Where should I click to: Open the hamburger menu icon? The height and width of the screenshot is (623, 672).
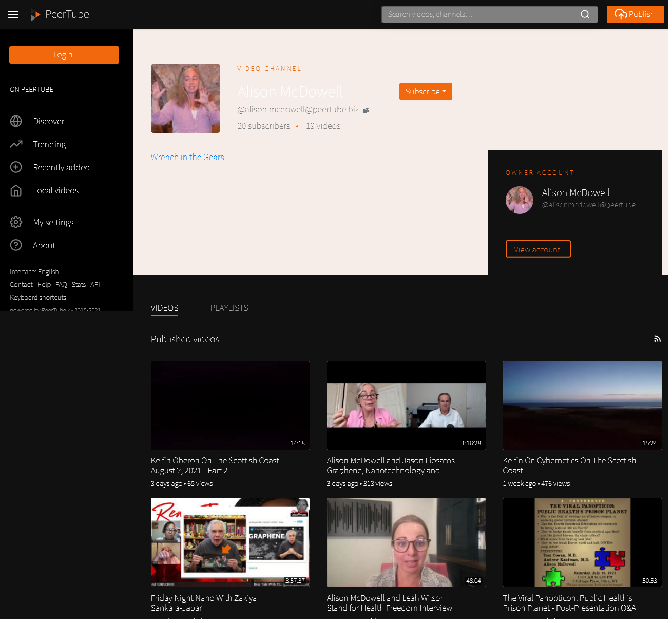tap(13, 14)
